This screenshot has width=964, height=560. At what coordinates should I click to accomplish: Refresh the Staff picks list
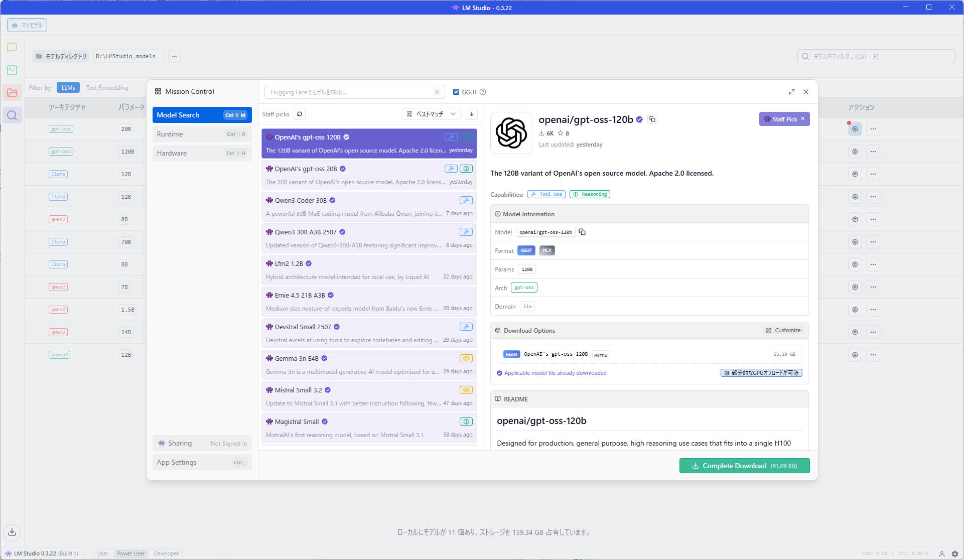click(300, 114)
